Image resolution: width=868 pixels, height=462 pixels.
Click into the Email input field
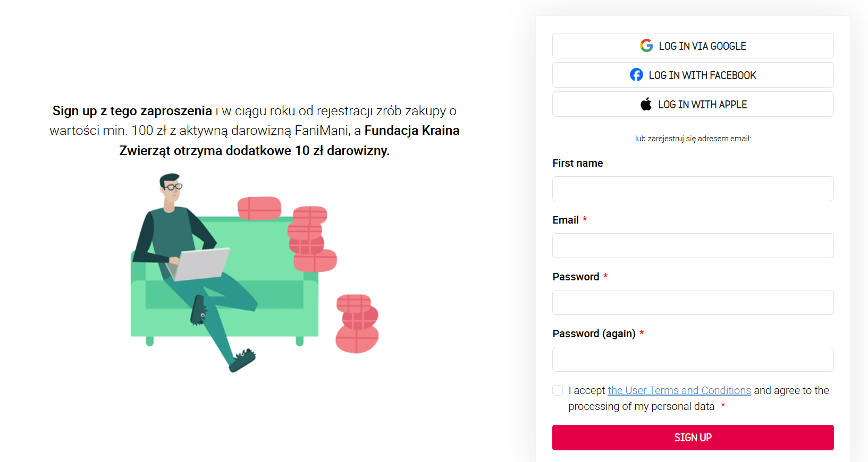pos(693,246)
